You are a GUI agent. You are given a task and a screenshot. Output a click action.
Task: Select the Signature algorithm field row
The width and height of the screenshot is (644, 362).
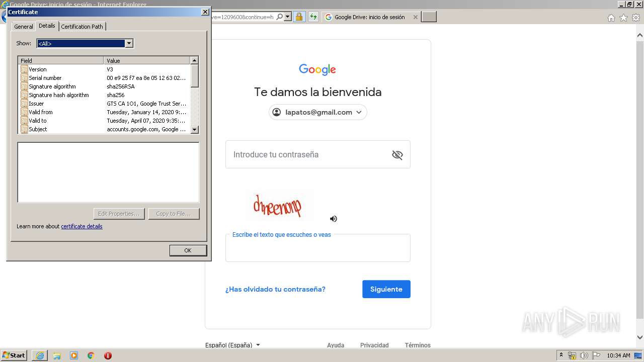tap(104, 86)
